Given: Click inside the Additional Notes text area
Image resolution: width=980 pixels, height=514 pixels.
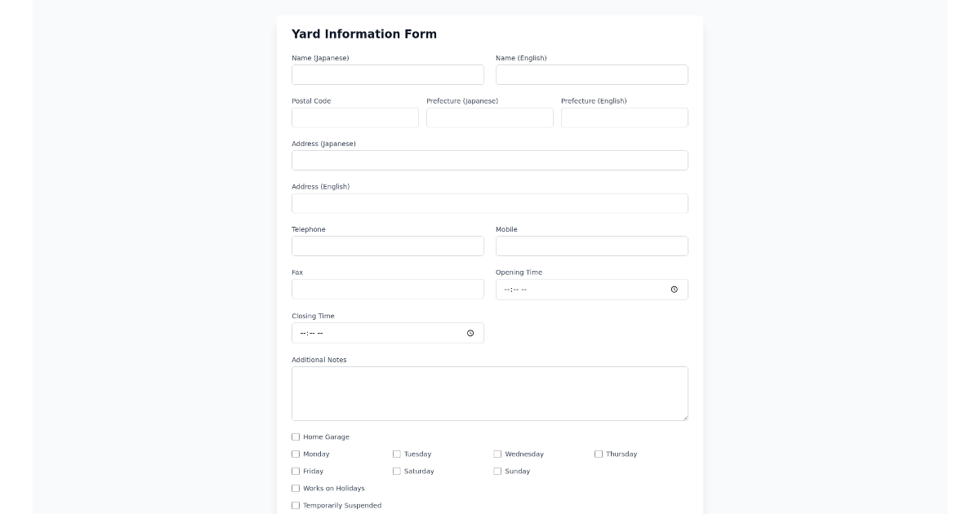Looking at the screenshot, I should pos(490,393).
